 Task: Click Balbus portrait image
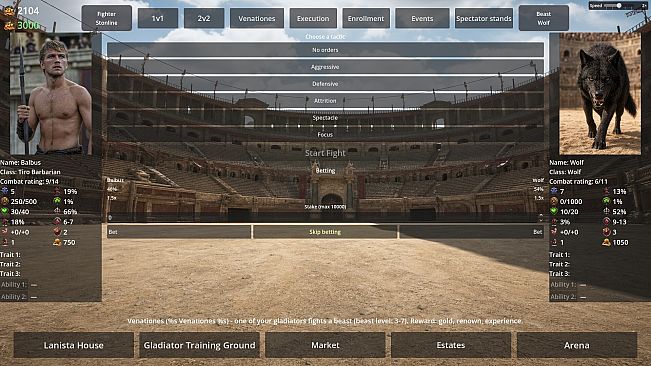(51, 94)
